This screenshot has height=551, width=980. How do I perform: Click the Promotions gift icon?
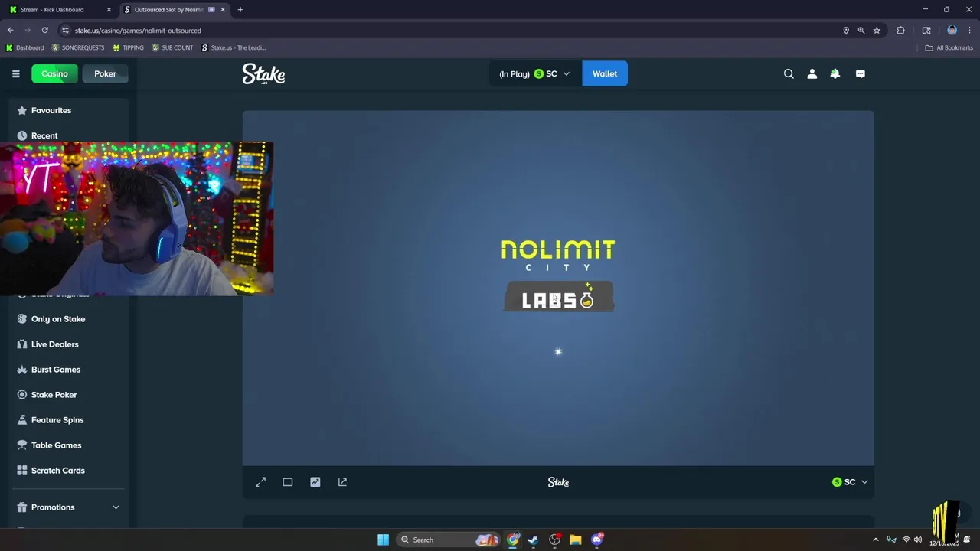pyautogui.click(x=22, y=507)
